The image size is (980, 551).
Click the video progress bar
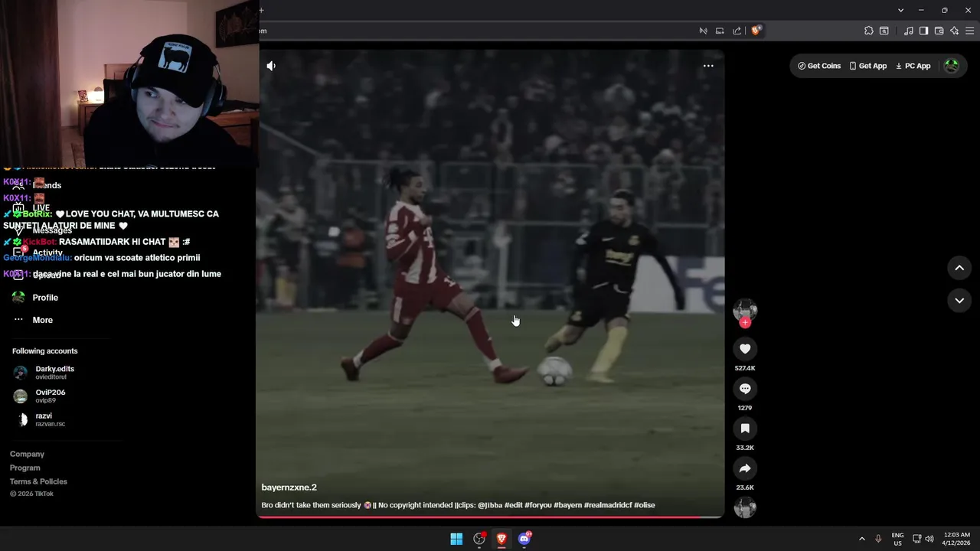click(x=490, y=517)
